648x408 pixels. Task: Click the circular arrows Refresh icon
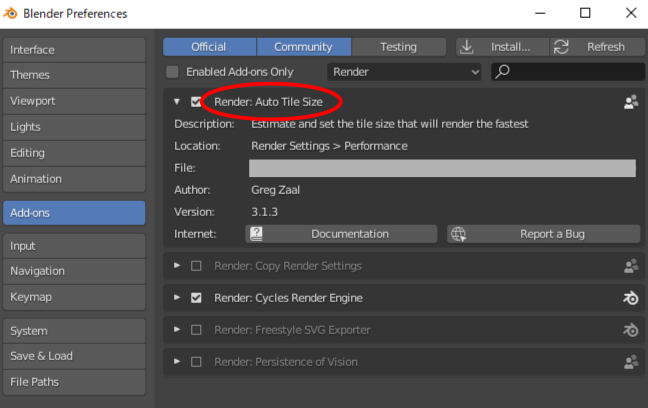pos(561,47)
